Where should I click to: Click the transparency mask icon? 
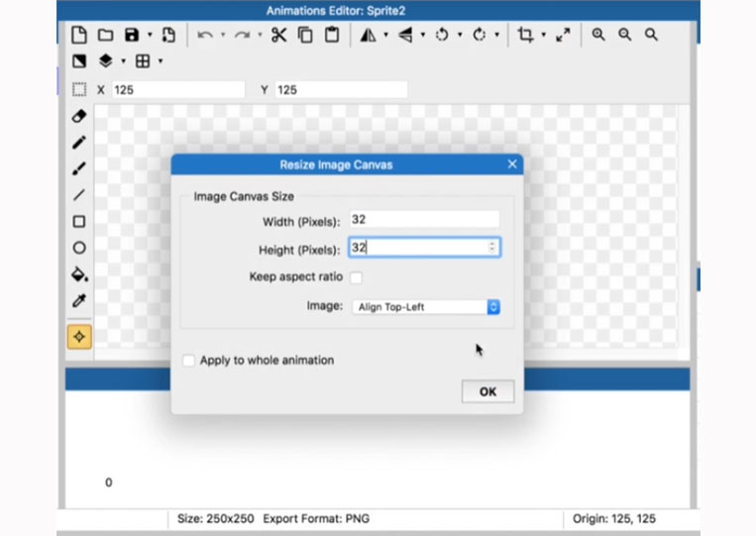[x=79, y=61]
